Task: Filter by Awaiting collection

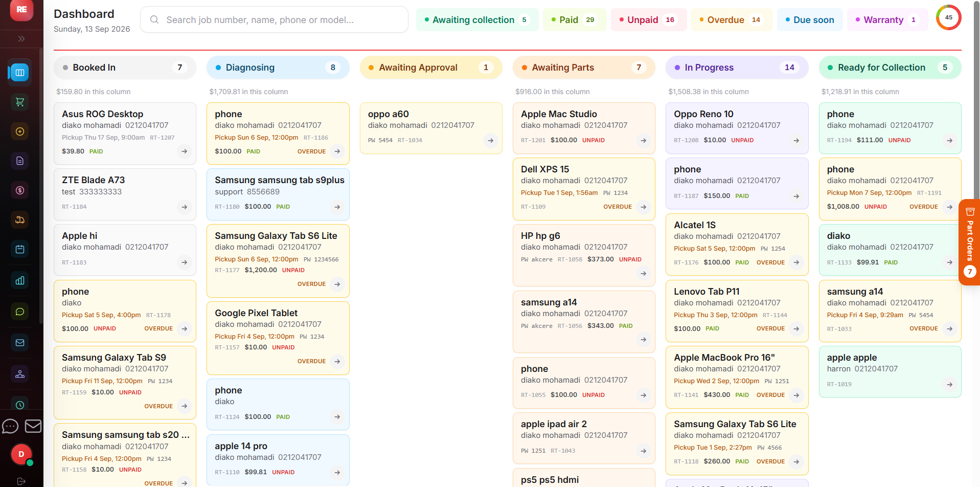Action: tap(477, 20)
